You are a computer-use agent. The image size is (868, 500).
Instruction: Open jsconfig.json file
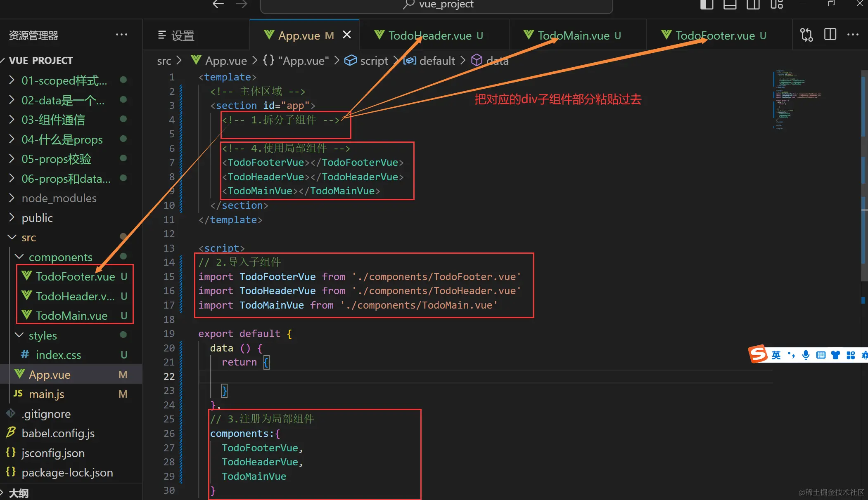coord(71,453)
